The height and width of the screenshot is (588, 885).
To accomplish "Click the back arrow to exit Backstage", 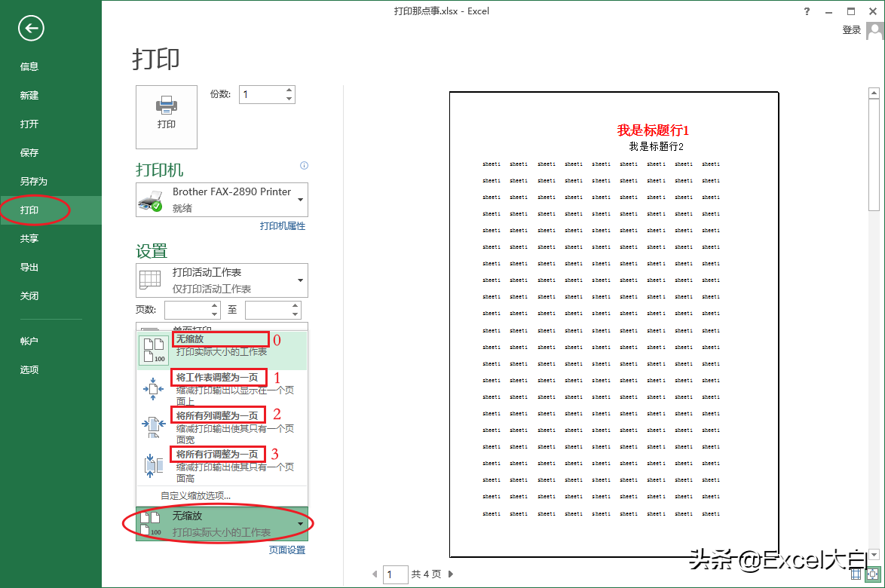I will point(30,28).
